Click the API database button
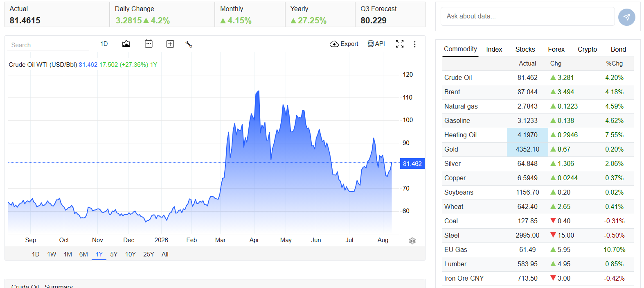This screenshot has height=288, width=644. (376, 44)
